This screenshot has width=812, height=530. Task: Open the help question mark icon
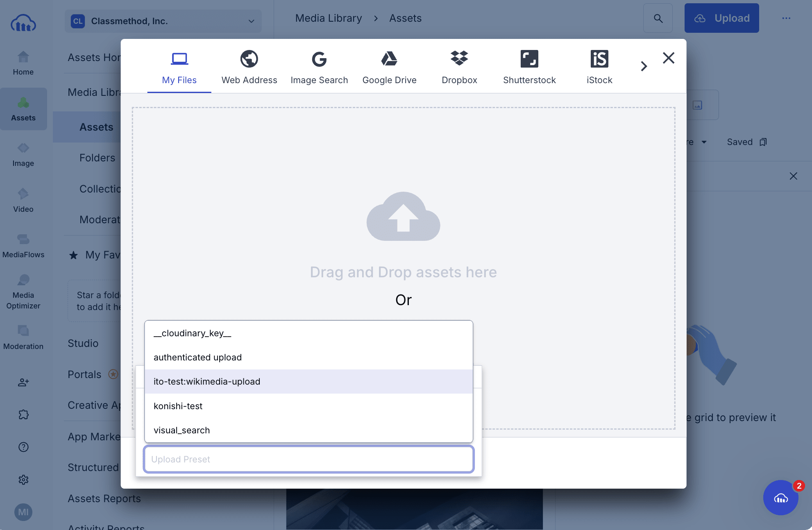(23, 447)
